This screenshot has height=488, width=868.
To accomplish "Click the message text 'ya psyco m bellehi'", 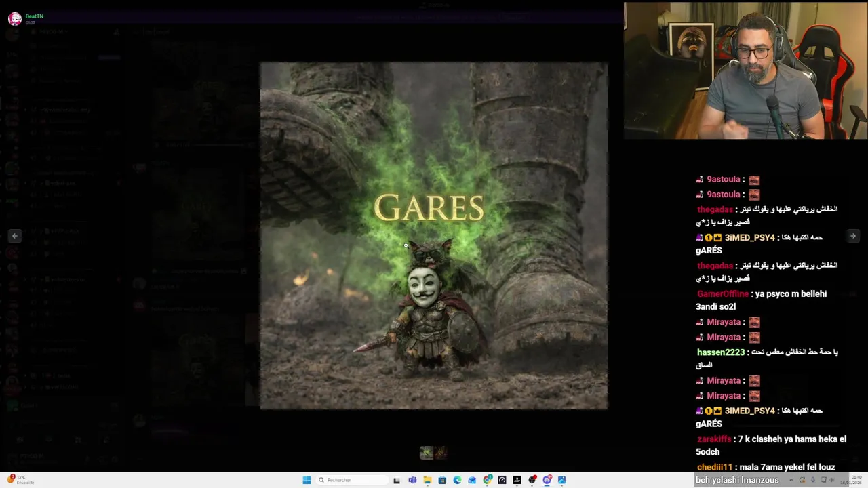I will [791, 294].
